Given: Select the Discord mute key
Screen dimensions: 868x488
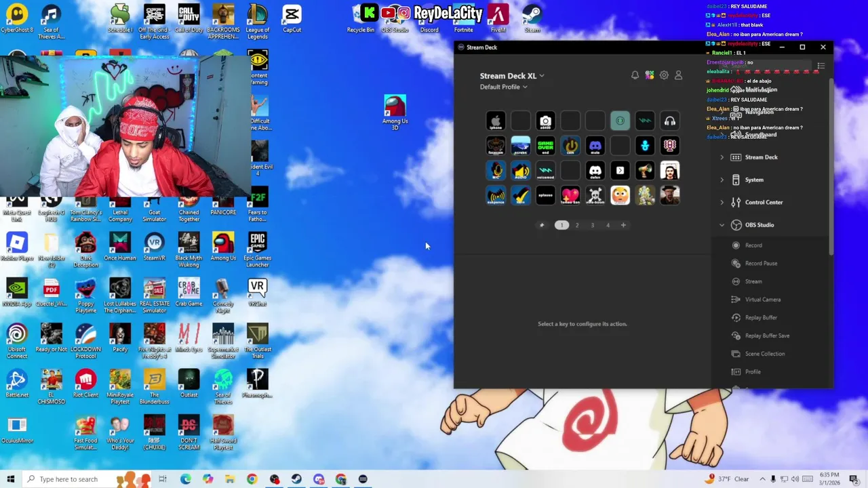Looking at the screenshot, I should click(x=595, y=146).
